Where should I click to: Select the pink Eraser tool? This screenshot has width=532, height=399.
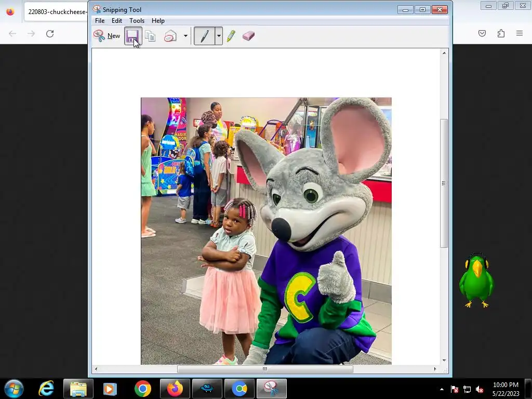coord(249,36)
